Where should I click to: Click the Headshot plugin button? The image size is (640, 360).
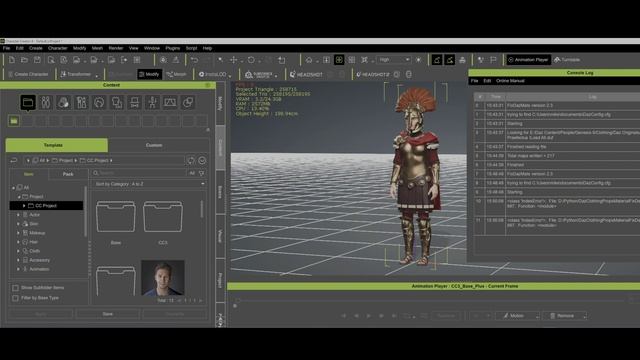tap(306, 74)
